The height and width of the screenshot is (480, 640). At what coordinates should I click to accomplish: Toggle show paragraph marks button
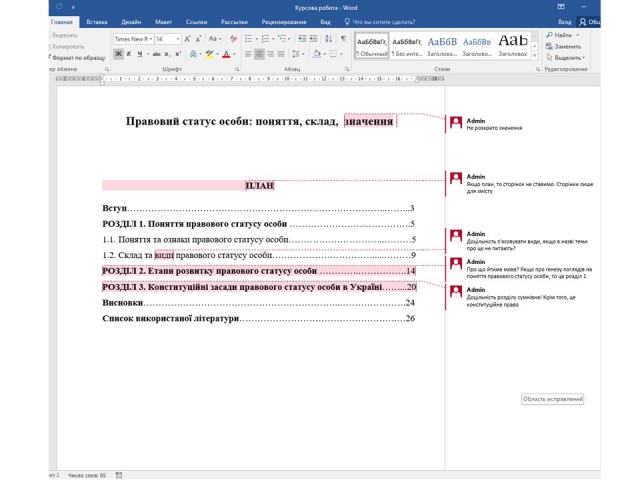tap(343, 39)
